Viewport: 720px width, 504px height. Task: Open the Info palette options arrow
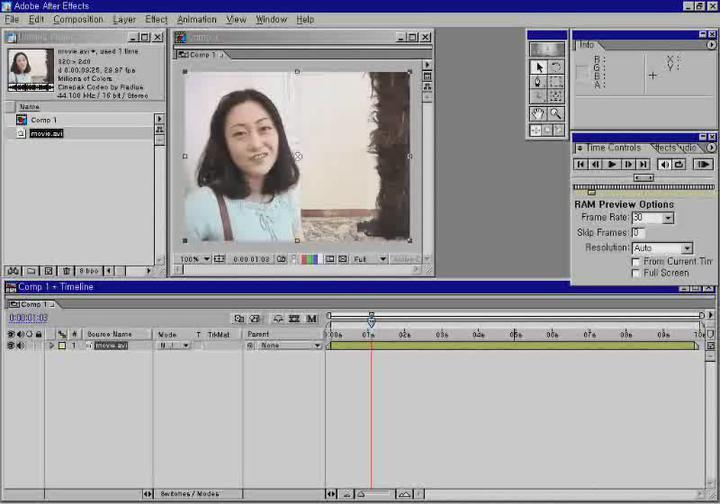(x=711, y=45)
